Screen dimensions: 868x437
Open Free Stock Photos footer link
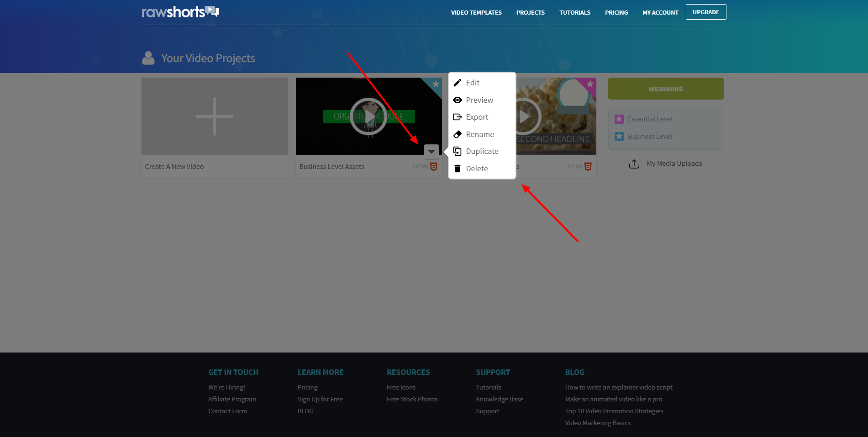coord(412,399)
